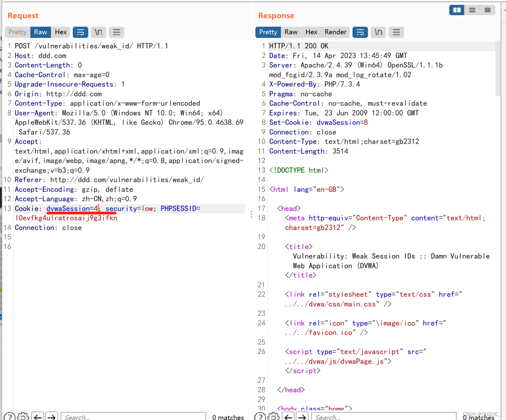Click Upgrade-Insecure-Requests: 1 header
This screenshot has width=506, height=420.
70,84
